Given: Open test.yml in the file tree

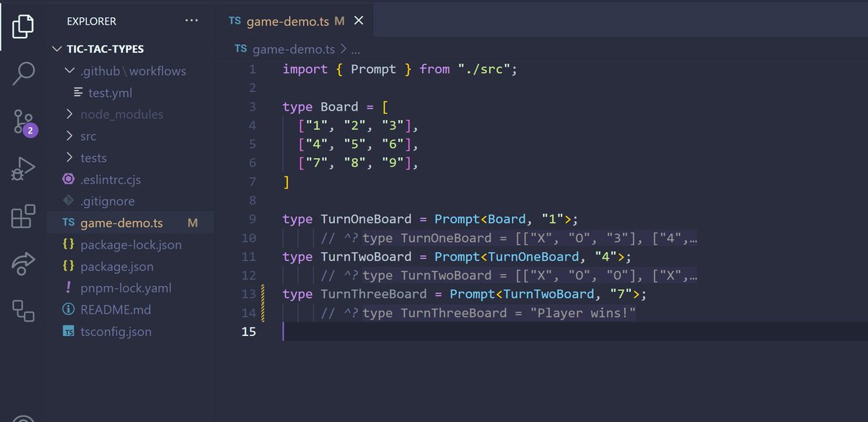Looking at the screenshot, I should pyautogui.click(x=110, y=92).
